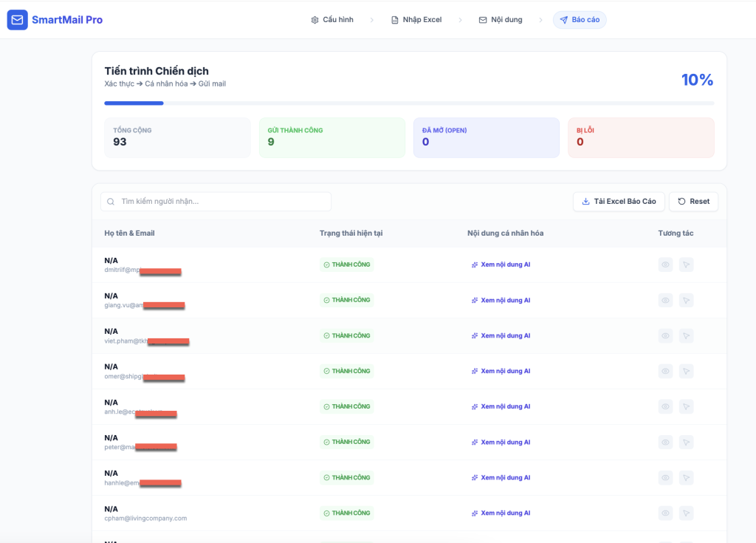
Task: Toggle the eye icon for viet.pham
Action: pos(665,335)
